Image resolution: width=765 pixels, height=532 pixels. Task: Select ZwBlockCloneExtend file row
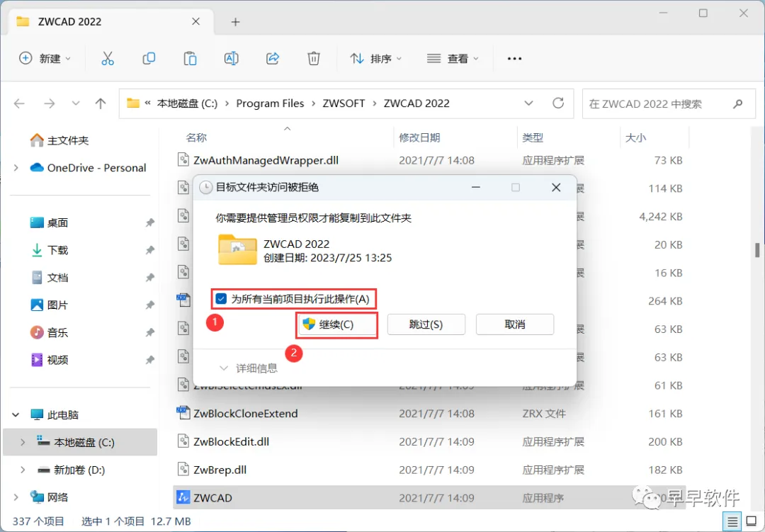(x=429, y=414)
